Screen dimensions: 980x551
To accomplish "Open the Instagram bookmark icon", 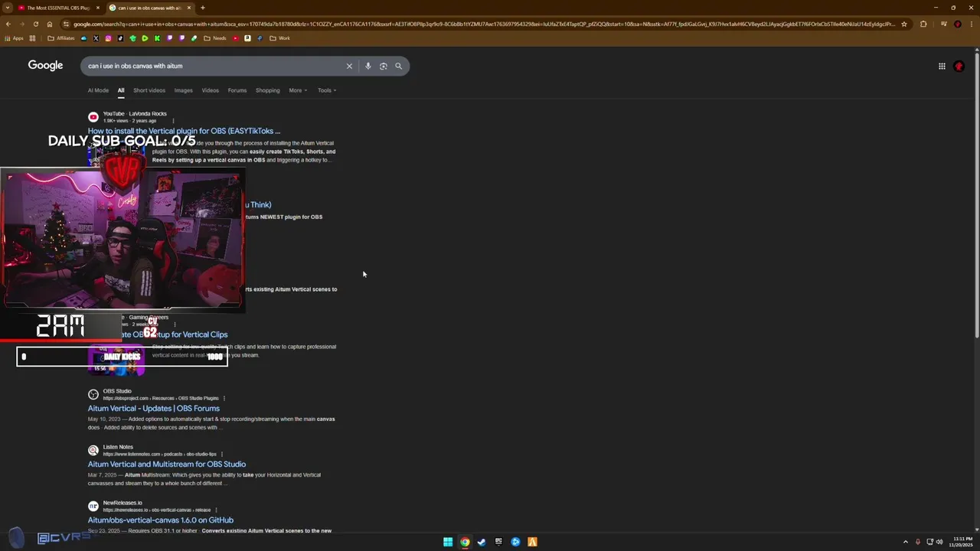I will 108,38.
